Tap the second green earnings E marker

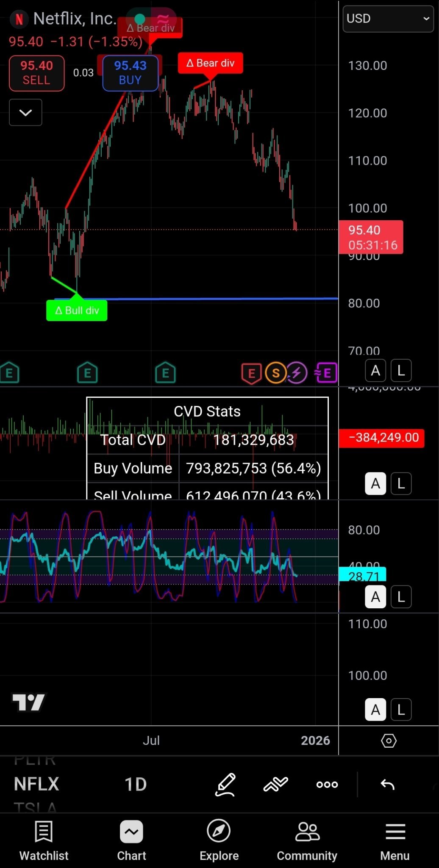click(87, 373)
